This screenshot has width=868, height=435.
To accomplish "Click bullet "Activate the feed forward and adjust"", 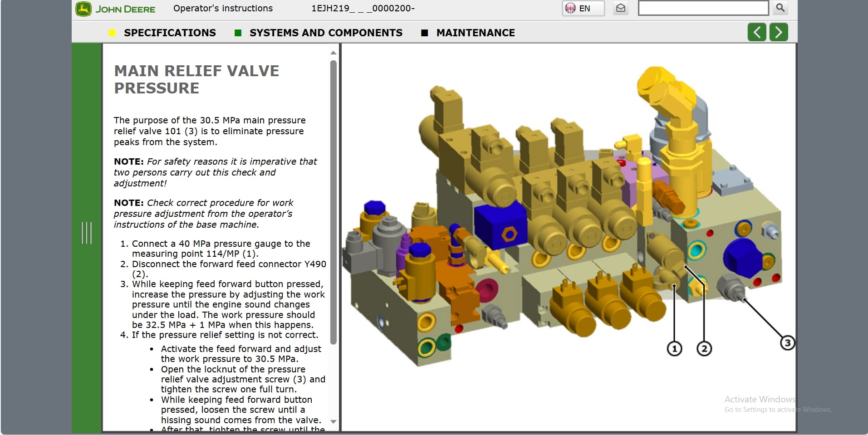I will pos(241,354).
